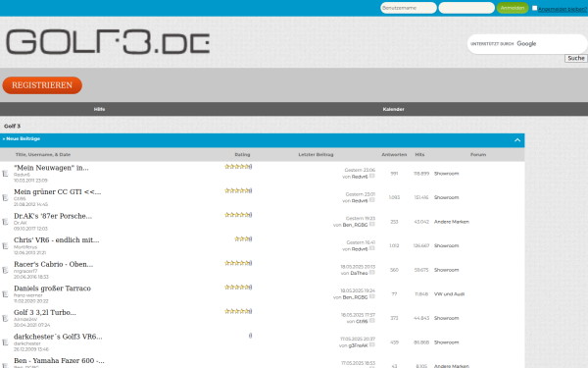Screen dimensions: 588x368
Task: Collapse the Neue Beiträge section with chevron
Action: [x=517, y=140]
